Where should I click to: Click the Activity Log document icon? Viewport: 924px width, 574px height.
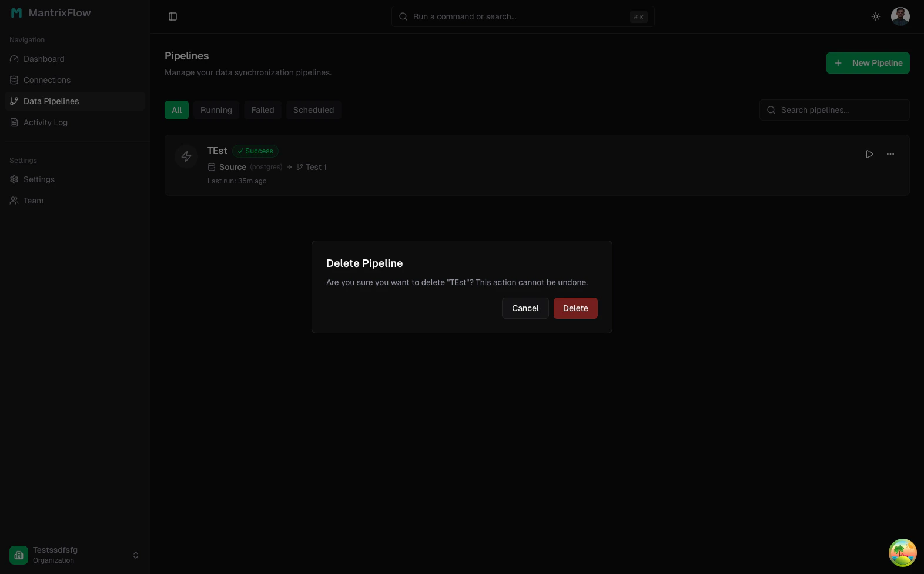point(14,122)
